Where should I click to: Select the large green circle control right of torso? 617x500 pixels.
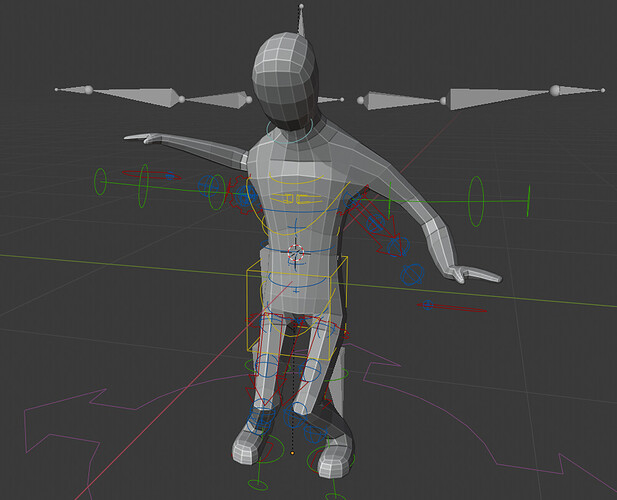(x=476, y=201)
